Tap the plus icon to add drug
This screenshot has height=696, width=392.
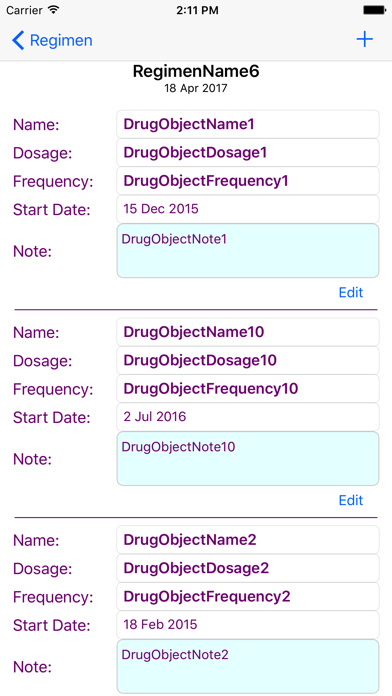pos(364,40)
